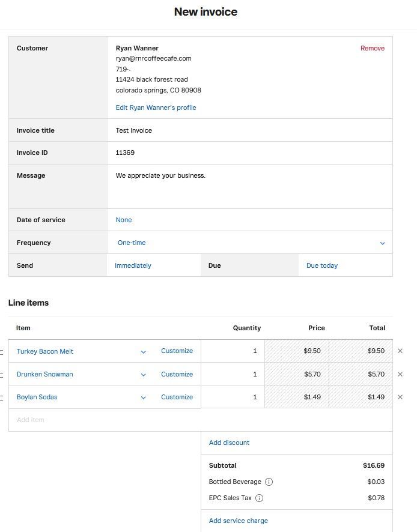Screen dimensions: 417x532
Task: Edit Ryan Wanner's profile
Action: tap(156, 107)
